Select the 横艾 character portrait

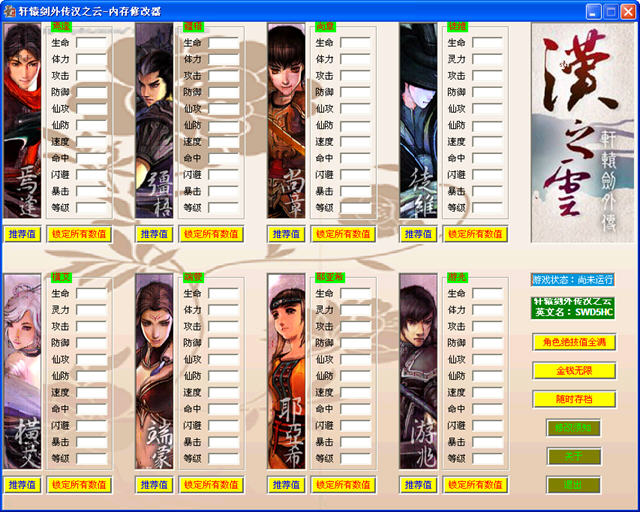22,372
